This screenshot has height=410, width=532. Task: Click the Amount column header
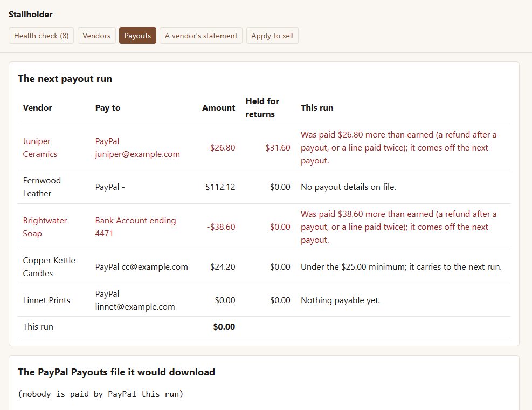218,108
